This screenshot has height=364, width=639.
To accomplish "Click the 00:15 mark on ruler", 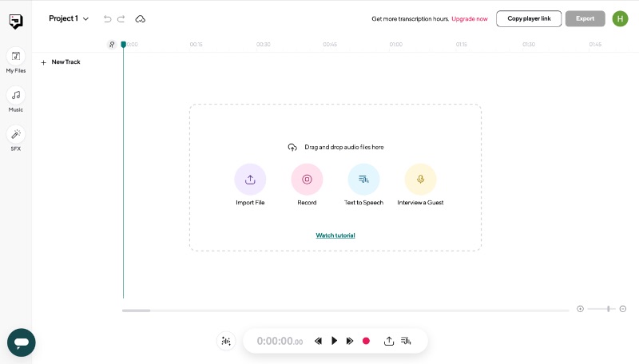I will click(196, 45).
